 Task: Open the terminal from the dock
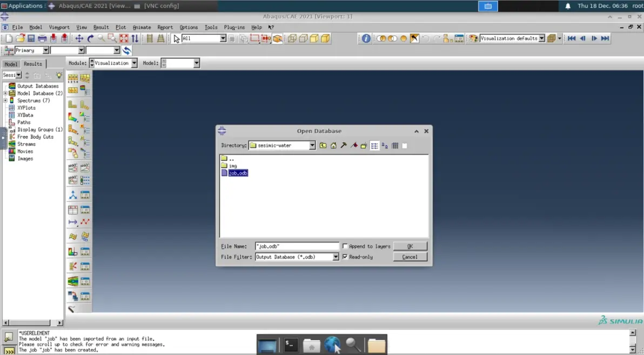coord(290,345)
